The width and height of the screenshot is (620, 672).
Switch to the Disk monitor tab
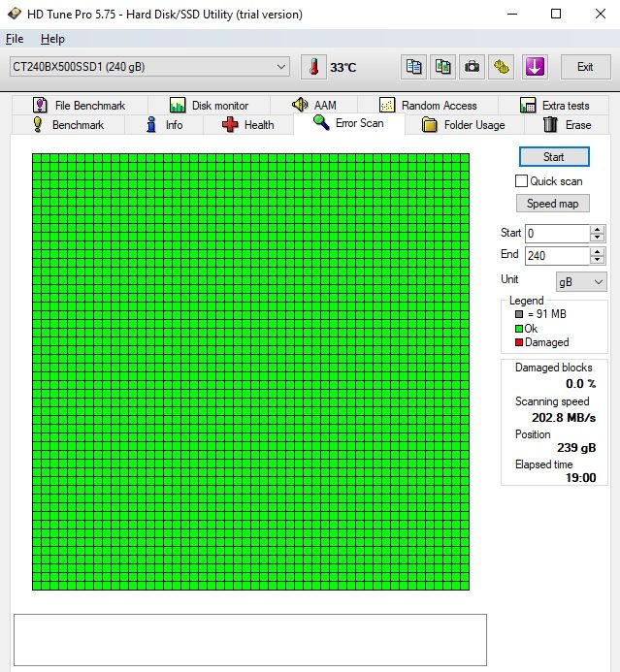pyautogui.click(x=210, y=105)
